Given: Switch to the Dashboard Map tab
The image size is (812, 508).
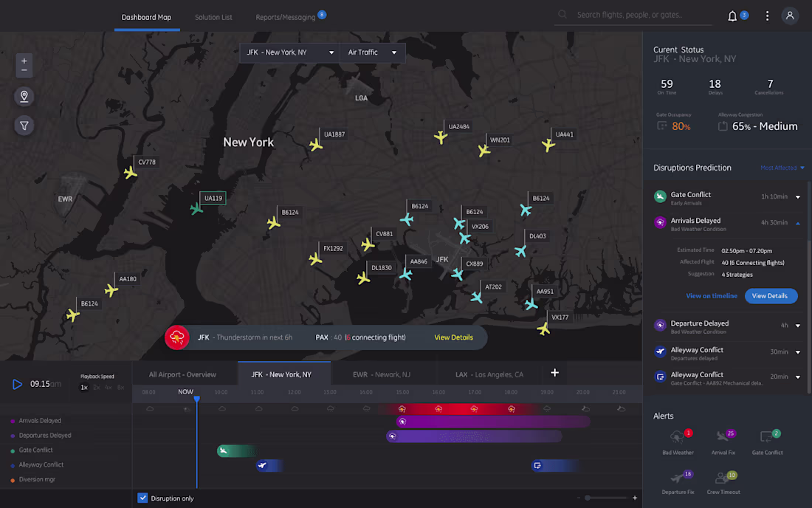Looking at the screenshot, I should point(146,17).
